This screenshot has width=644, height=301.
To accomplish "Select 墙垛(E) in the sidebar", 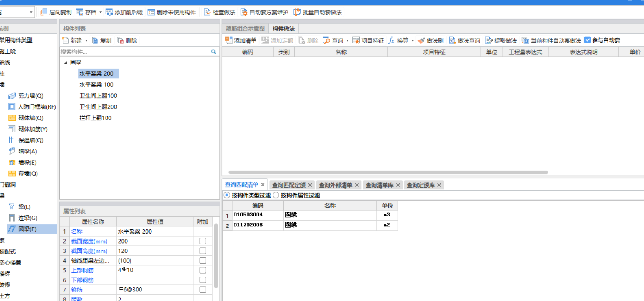I will pos(27,162).
